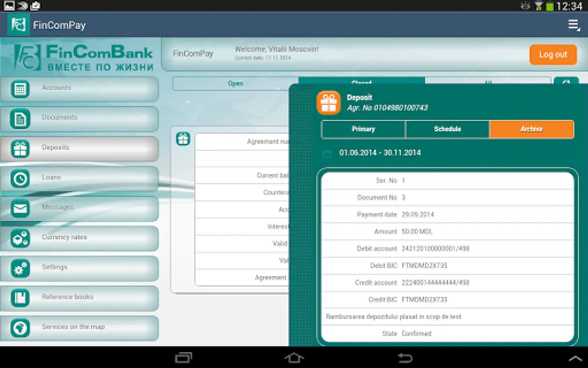Open the overflow menu in title bar
The width and height of the screenshot is (588, 368).
[574, 25]
